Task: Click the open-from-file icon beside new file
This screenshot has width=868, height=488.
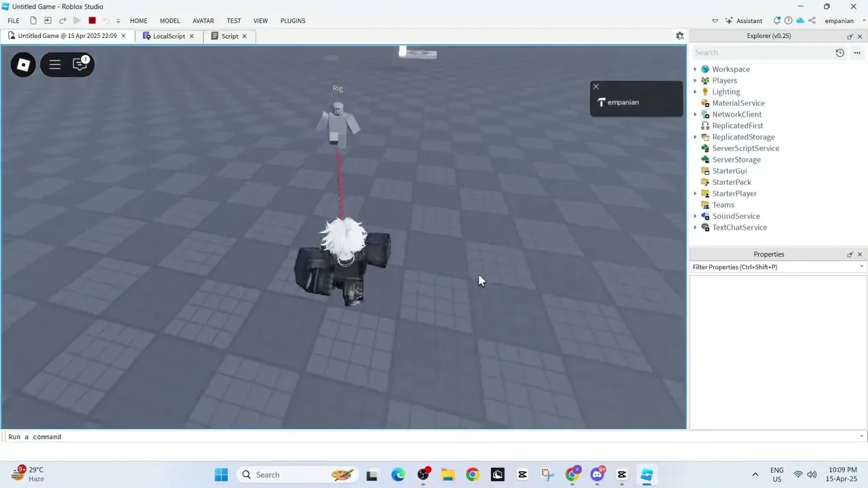Action: pyautogui.click(x=47, y=20)
